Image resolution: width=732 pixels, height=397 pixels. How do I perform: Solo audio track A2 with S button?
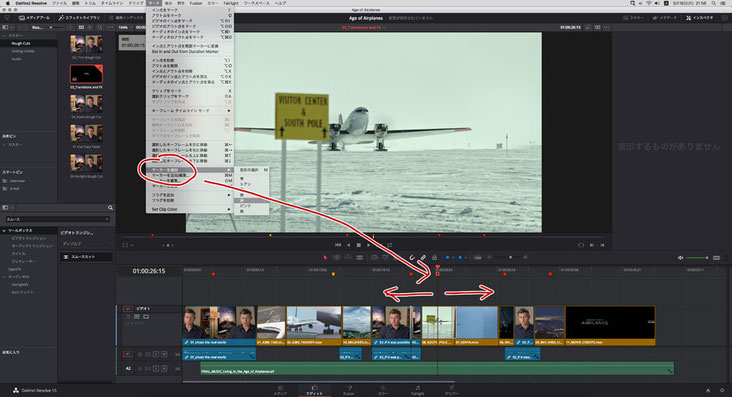tap(156, 369)
